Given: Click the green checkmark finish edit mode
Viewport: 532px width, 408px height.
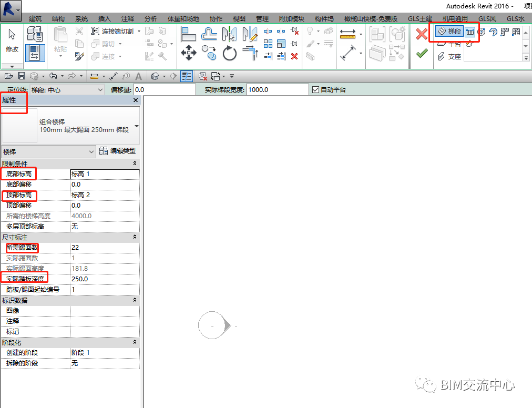Looking at the screenshot, I should 422,53.
